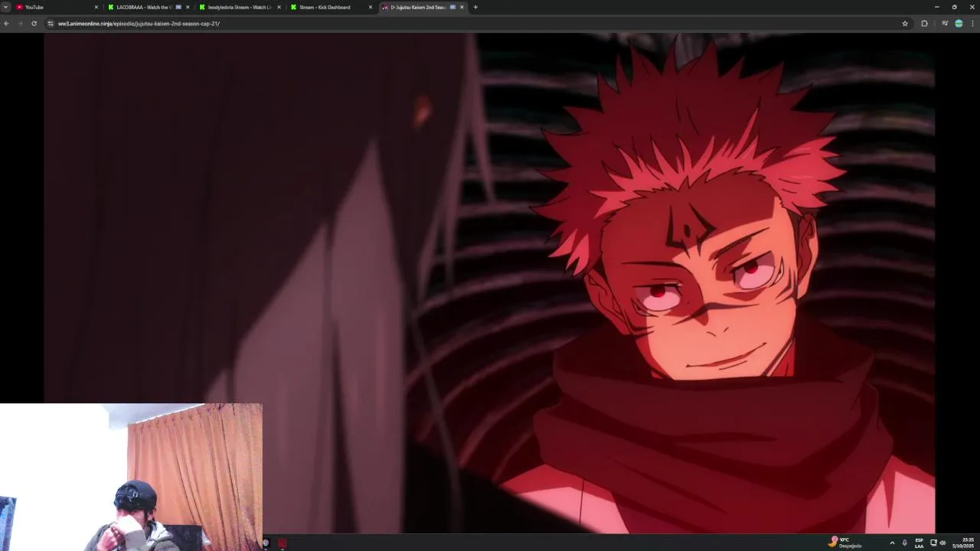
Task: Bookmark this page with the star icon
Action: [905, 24]
